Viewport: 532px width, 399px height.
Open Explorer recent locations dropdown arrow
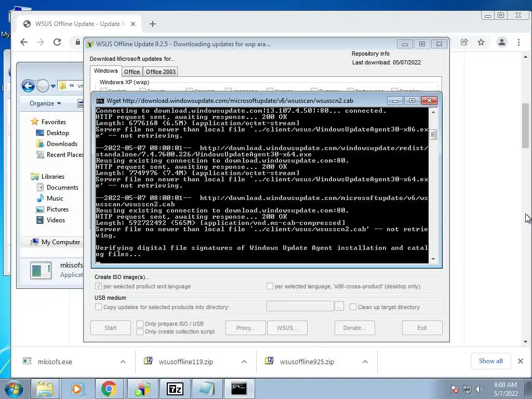tap(54, 86)
